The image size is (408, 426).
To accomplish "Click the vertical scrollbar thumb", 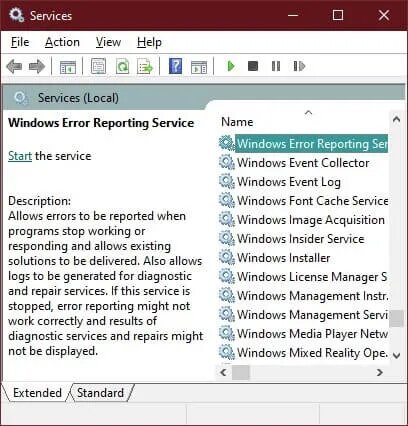I will (396, 319).
